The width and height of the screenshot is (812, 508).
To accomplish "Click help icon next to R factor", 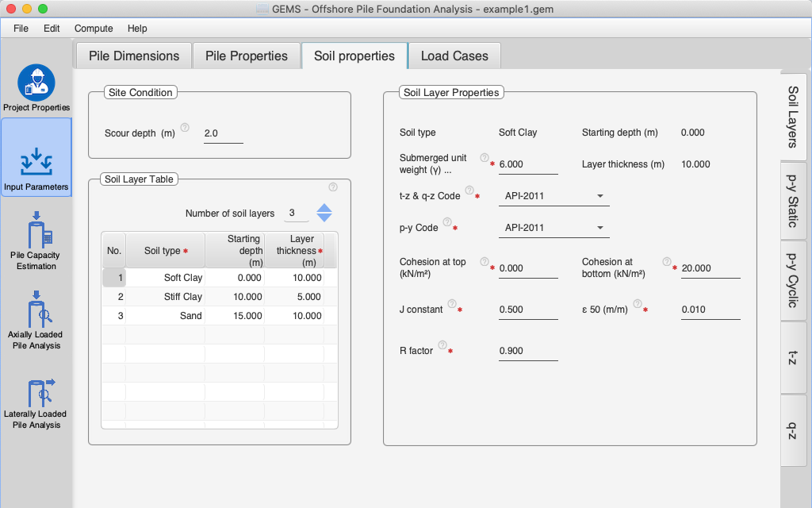I will [x=442, y=344].
